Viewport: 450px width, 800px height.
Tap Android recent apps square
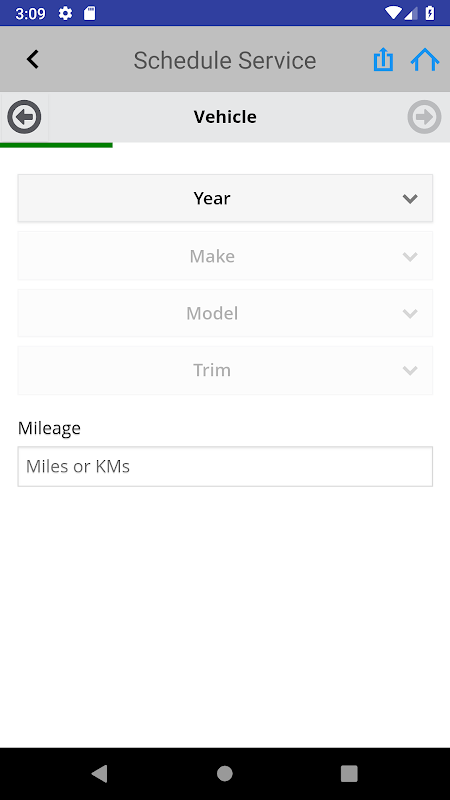[x=349, y=773]
